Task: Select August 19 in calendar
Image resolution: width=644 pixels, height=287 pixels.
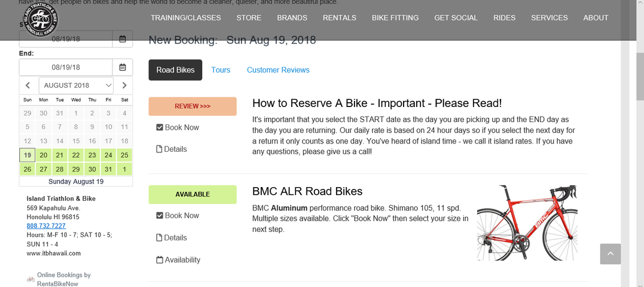Action: tap(28, 155)
